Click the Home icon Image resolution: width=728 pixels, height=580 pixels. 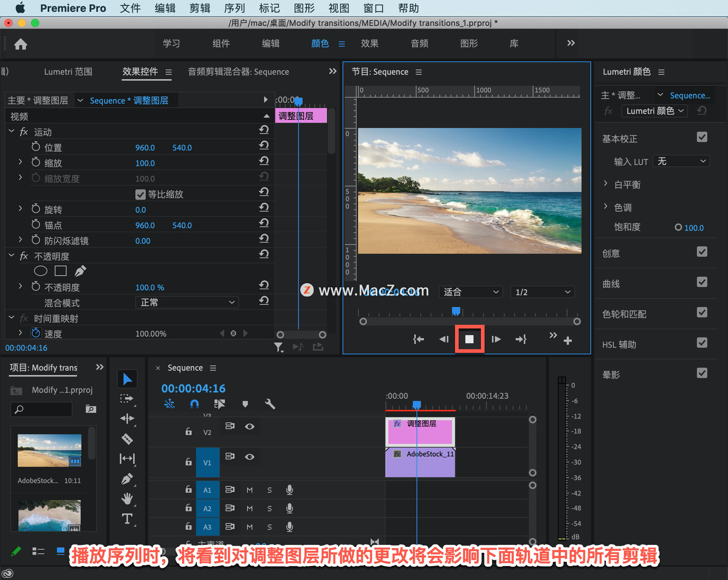20,44
